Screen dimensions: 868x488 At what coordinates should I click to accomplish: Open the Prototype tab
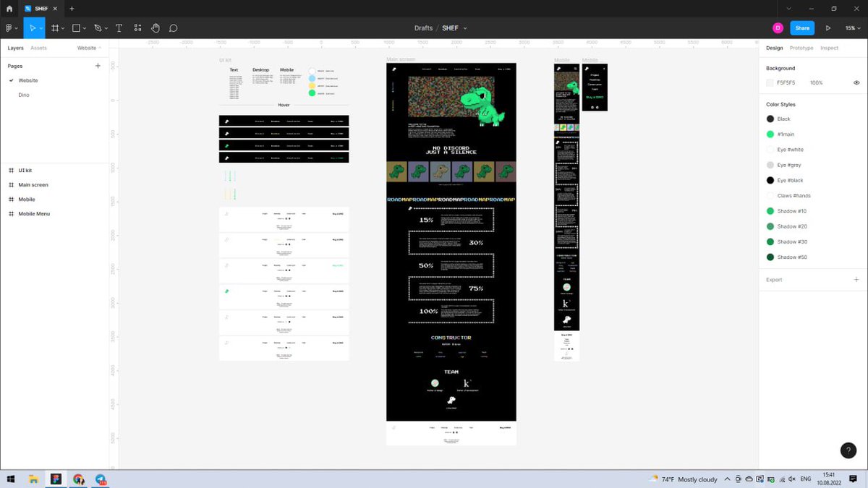coord(801,48)
